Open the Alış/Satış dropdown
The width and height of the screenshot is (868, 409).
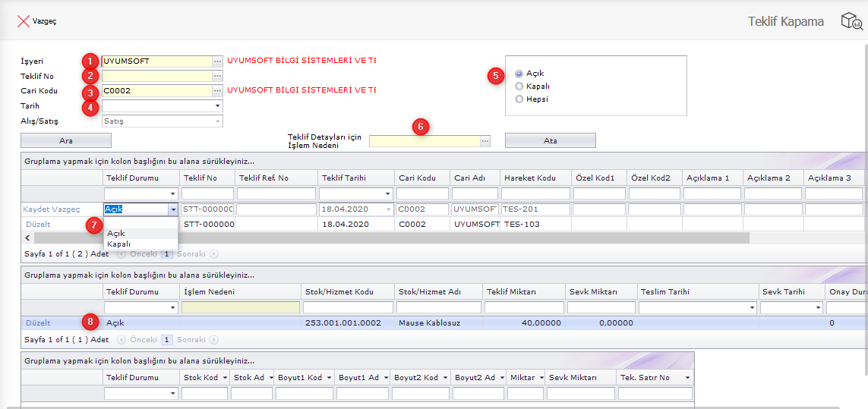click(217, 121)
